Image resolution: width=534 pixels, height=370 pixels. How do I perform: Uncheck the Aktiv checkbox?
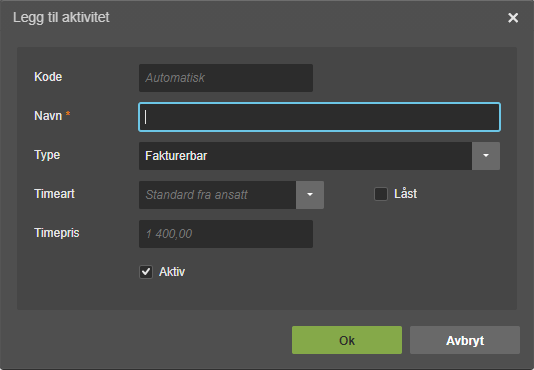click(x=146, y=272)
